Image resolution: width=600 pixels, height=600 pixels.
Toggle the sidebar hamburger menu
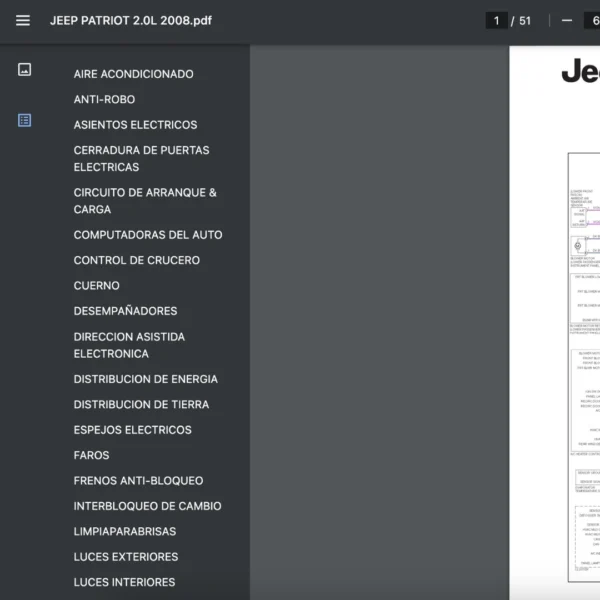(23, 21)
